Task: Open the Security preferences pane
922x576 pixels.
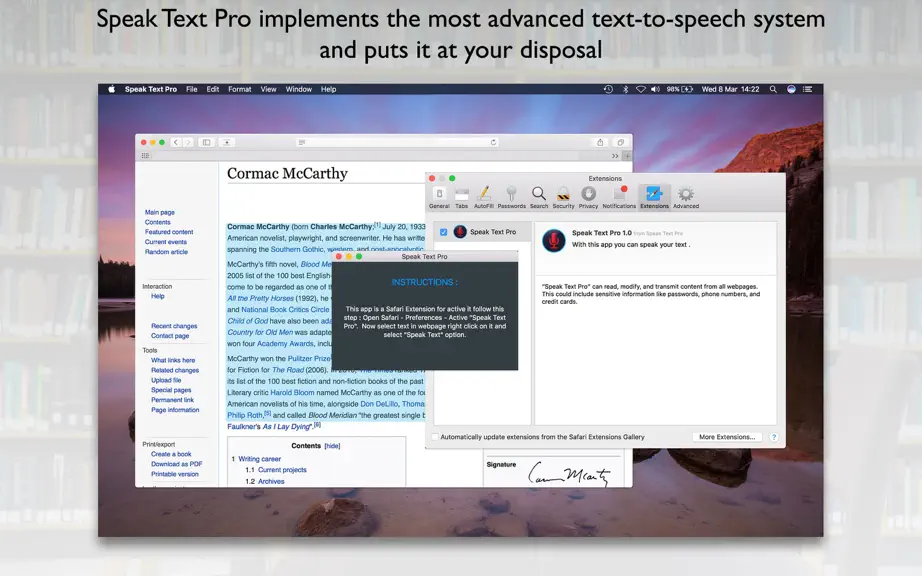Action: tap(563, 197)
